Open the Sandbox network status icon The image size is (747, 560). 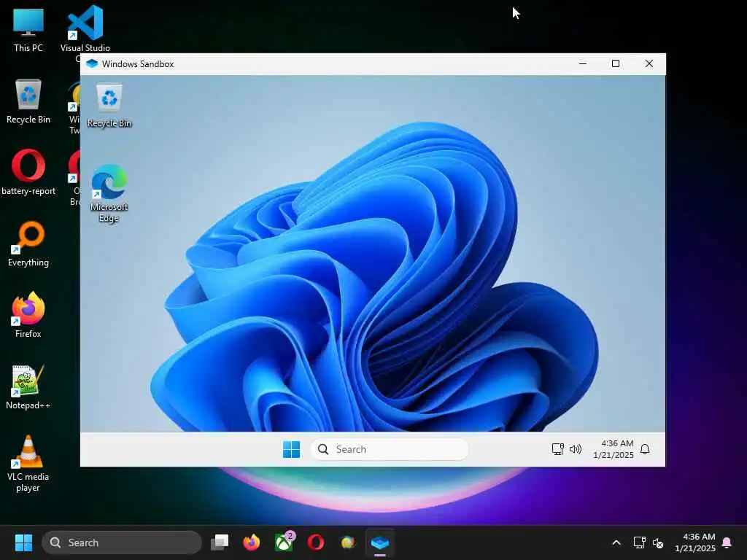coord(557,449)
